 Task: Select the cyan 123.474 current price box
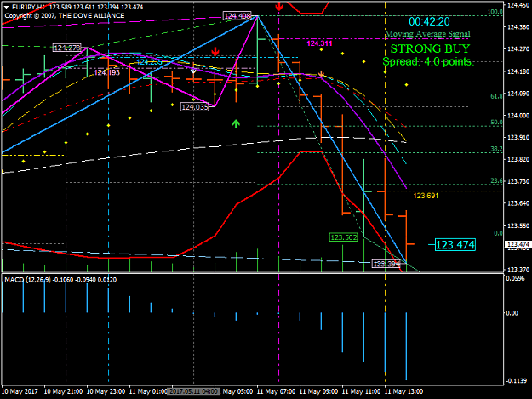455,245
